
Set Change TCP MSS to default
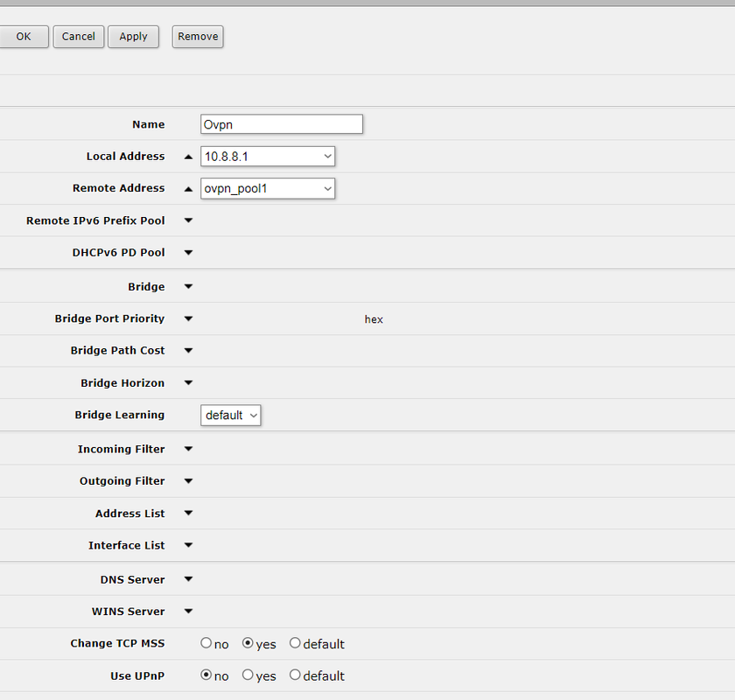coord(295,643)
